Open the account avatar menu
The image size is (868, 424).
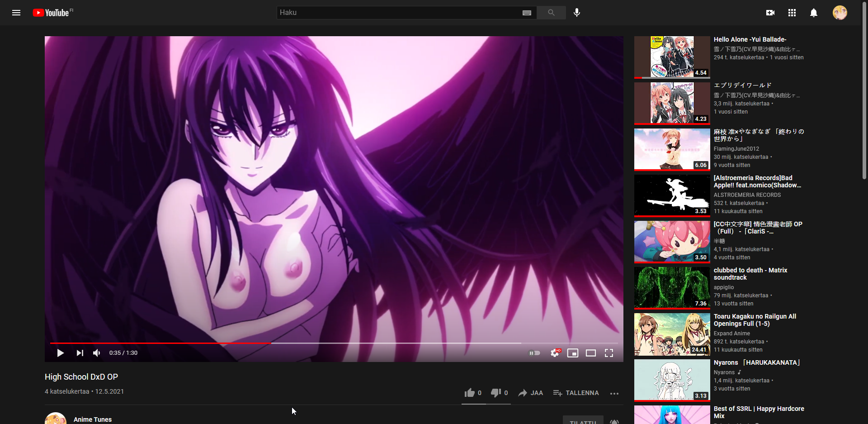point(840,13)
